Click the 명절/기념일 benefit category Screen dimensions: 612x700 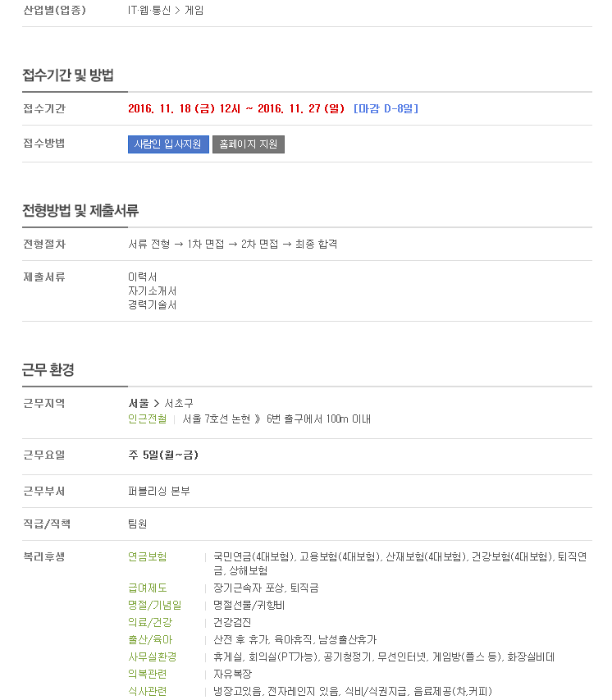[154, 605]
